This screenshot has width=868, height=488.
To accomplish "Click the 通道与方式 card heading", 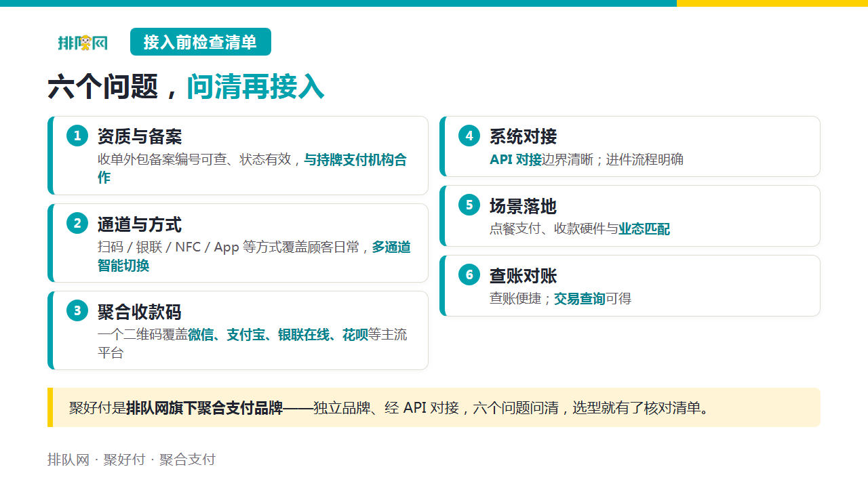I will [140, 224].
